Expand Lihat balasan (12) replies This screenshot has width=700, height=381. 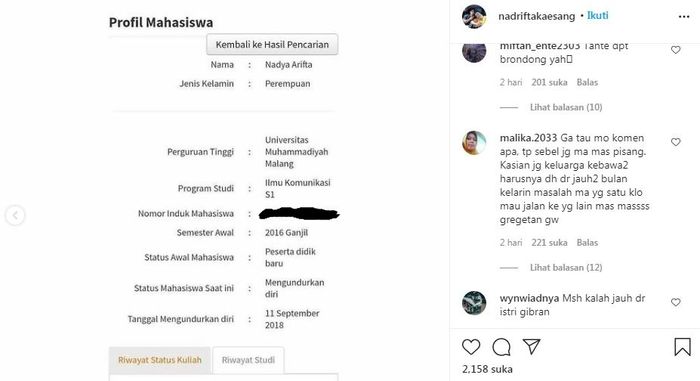click(x=566, y=268)
